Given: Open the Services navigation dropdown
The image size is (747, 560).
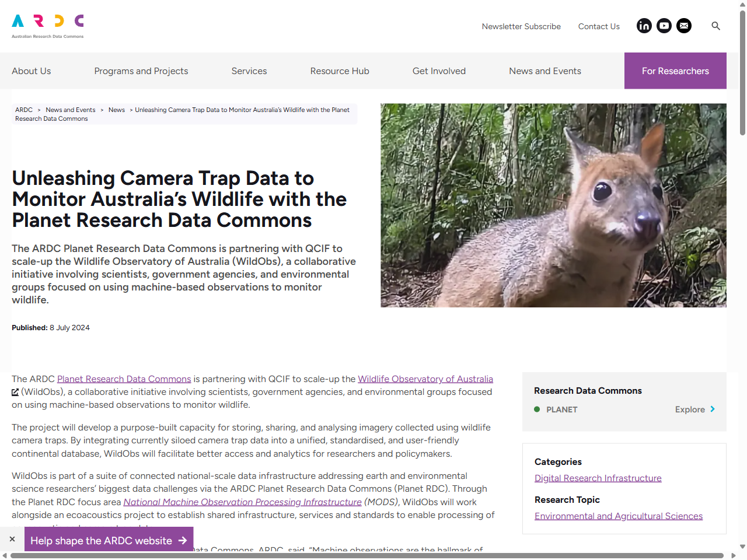Looking at the screenshot, I should (249, 71).
